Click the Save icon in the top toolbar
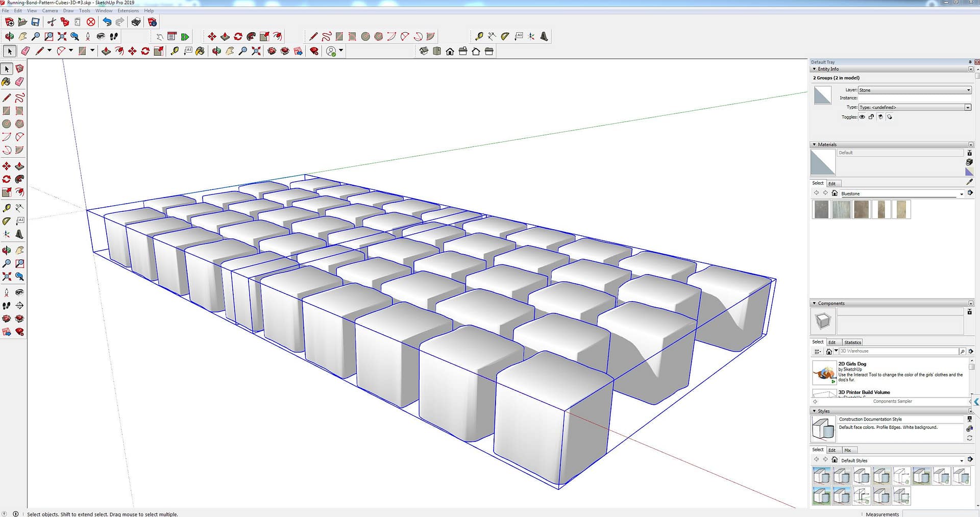 (x=35, y=22)
